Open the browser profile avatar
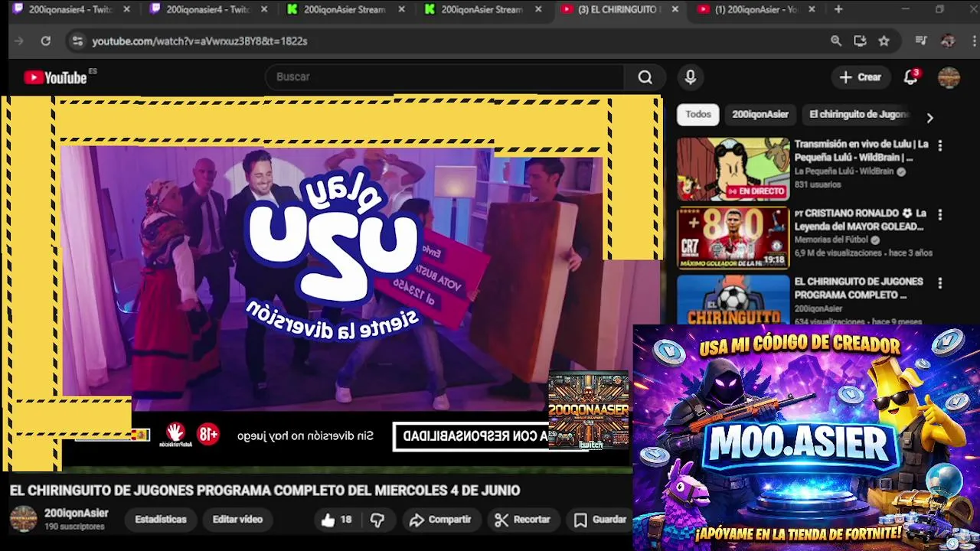The image size is (980, 551). (x=948, y=41)
